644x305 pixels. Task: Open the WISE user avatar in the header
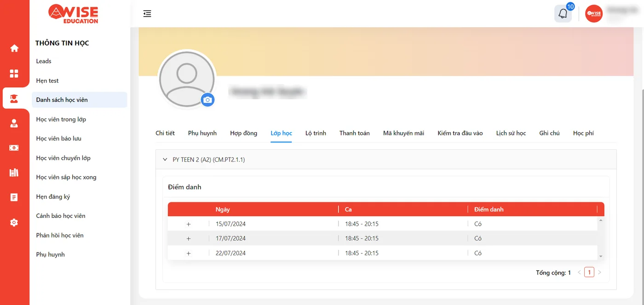pyautogui.click(x=594, y=14)
